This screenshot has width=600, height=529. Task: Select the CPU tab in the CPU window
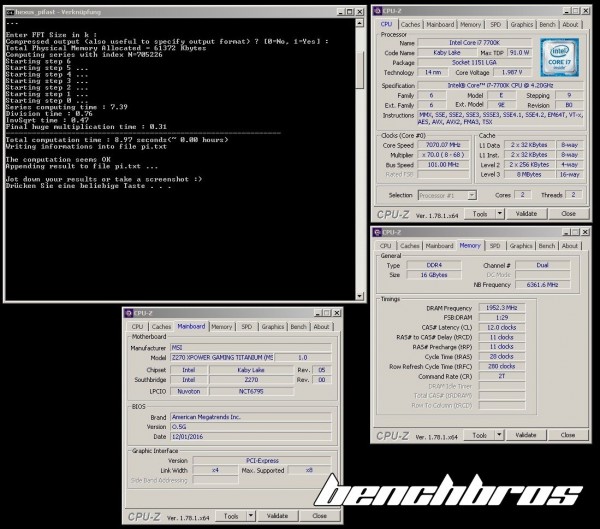coord(386,24)
